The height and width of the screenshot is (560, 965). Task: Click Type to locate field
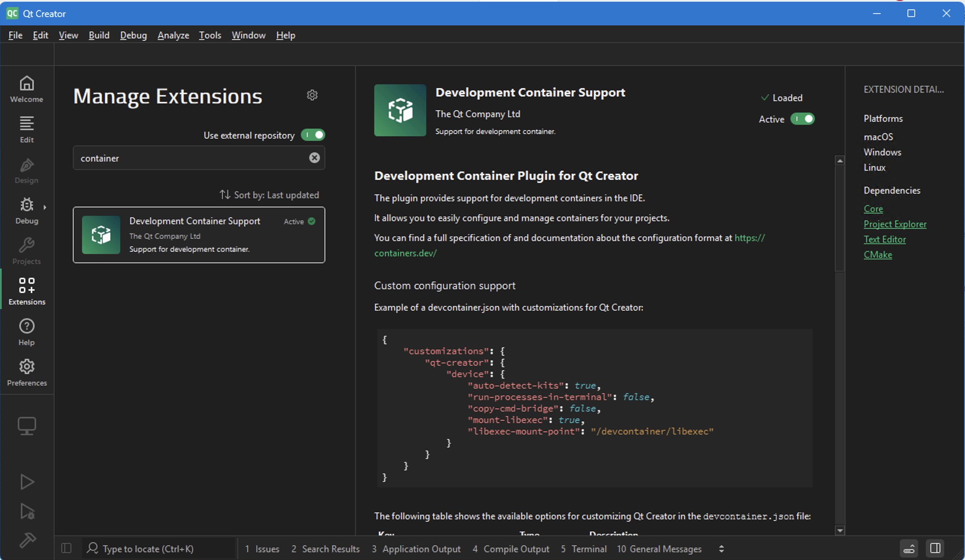(x=158, y=549)
